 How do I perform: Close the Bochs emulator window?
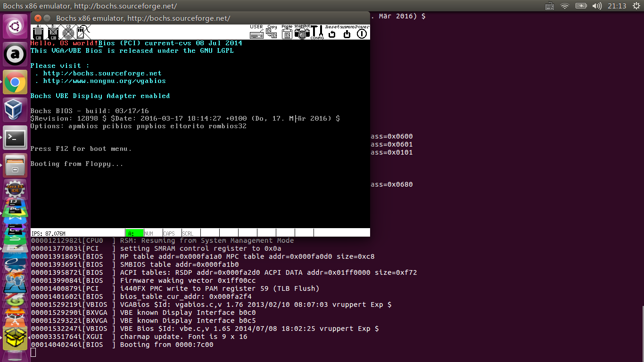pyautogui.click(x=38, y=18)
